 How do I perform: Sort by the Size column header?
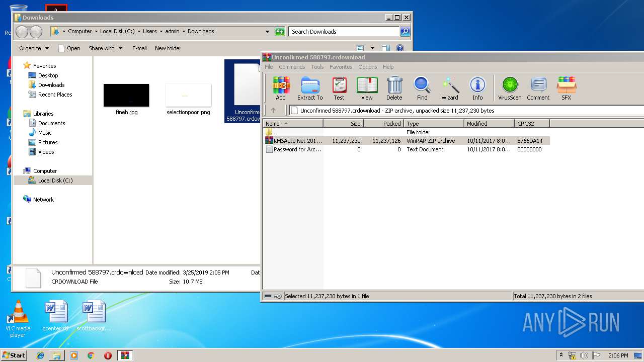coord(343,124)
